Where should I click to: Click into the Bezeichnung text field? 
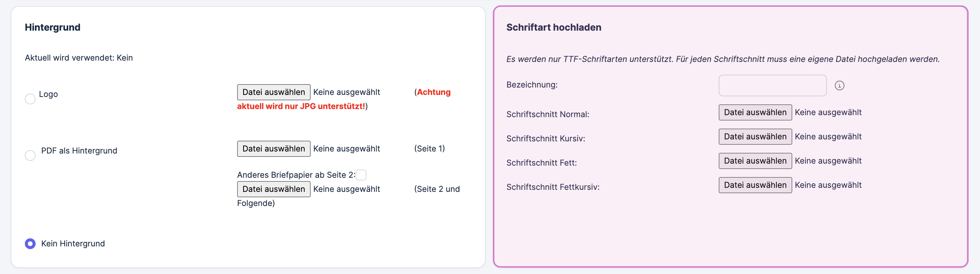coord(772,85)
